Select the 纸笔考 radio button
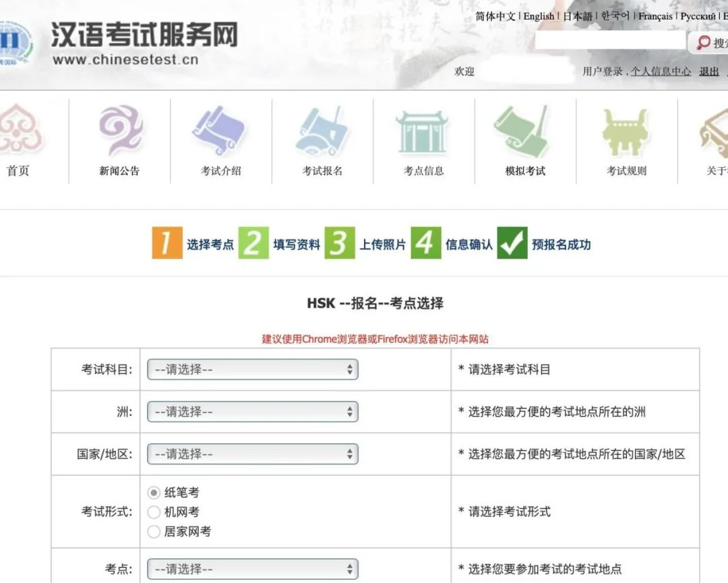Viewport: 728px width, 583px height. (154, 493)
